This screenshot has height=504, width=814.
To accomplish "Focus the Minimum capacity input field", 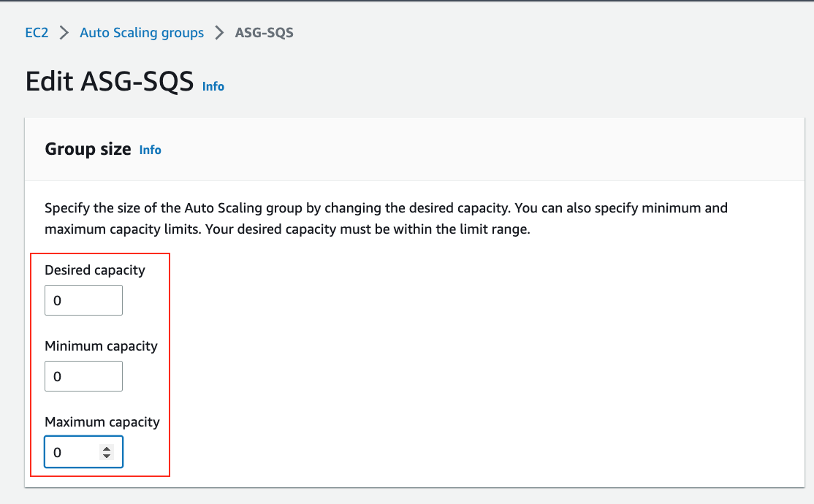I will tap(83, 376).
